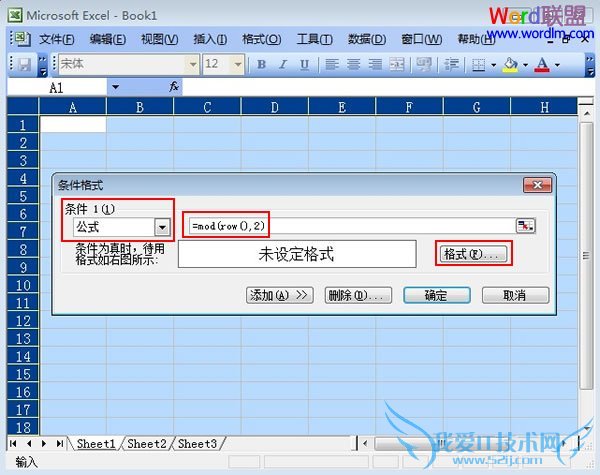Cancel with the 取消 button
The image size is (600, 475).
(x=515, y=295)
